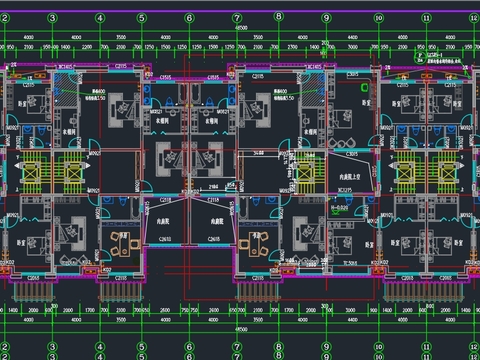Select the 4400 span dimension above the plan
Screen dimensions: 480x360
(x=352, y=37)
